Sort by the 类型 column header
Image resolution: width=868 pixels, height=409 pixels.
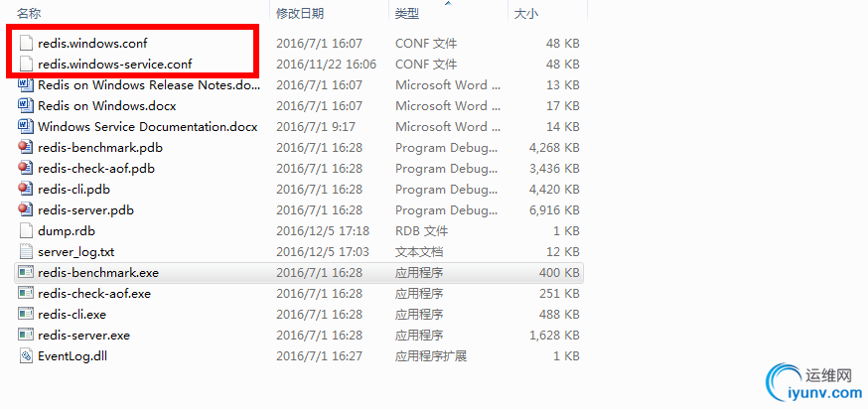(407, 13)
